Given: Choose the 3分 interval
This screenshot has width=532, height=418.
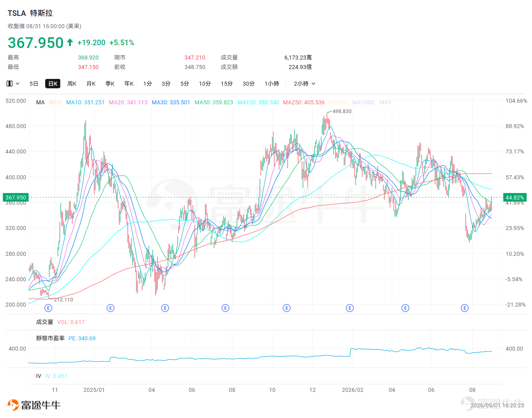Looking at the screenshot, I should [x=166, y=84].
